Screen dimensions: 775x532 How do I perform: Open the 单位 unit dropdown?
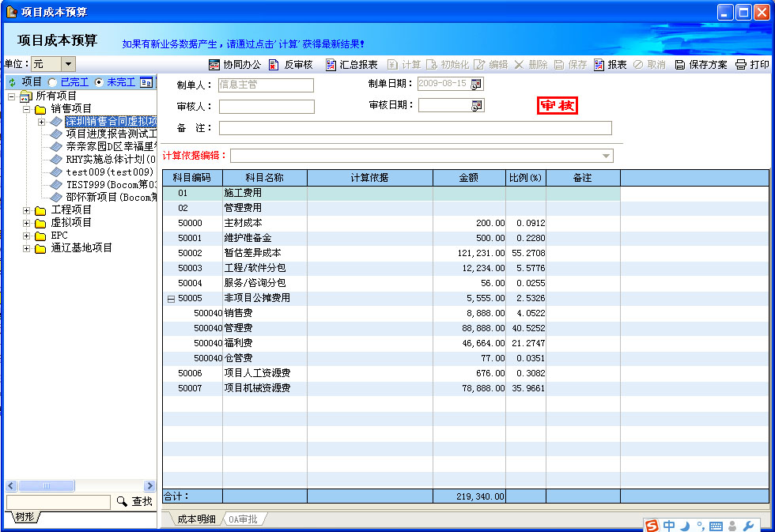coord(69,64)
